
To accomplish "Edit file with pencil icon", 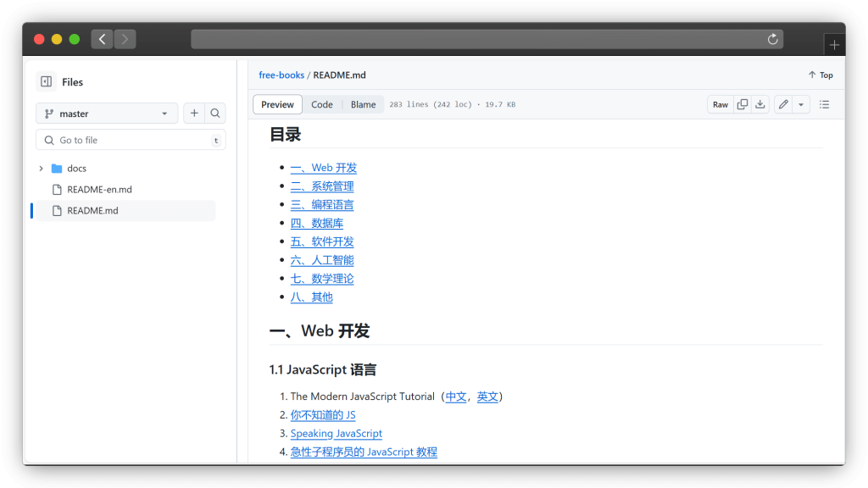I will pos(783,104).
